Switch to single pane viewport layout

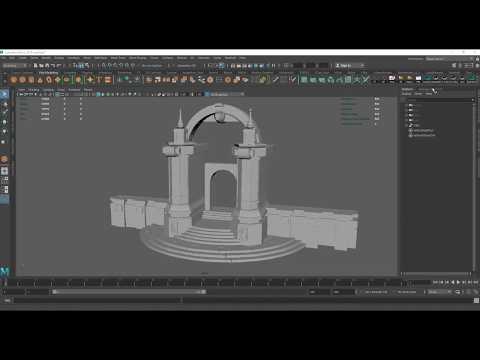pyautogui.click(x=5, y=171)
